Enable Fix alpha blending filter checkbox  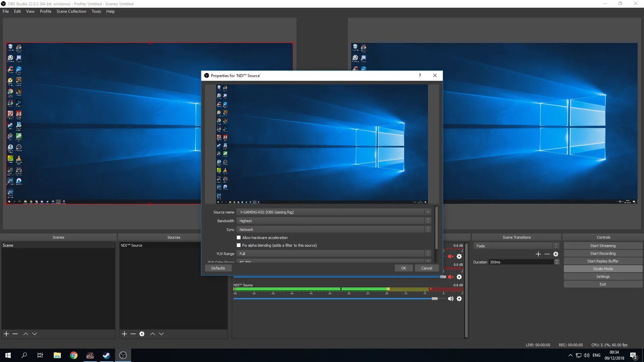(x=238, y=245)
